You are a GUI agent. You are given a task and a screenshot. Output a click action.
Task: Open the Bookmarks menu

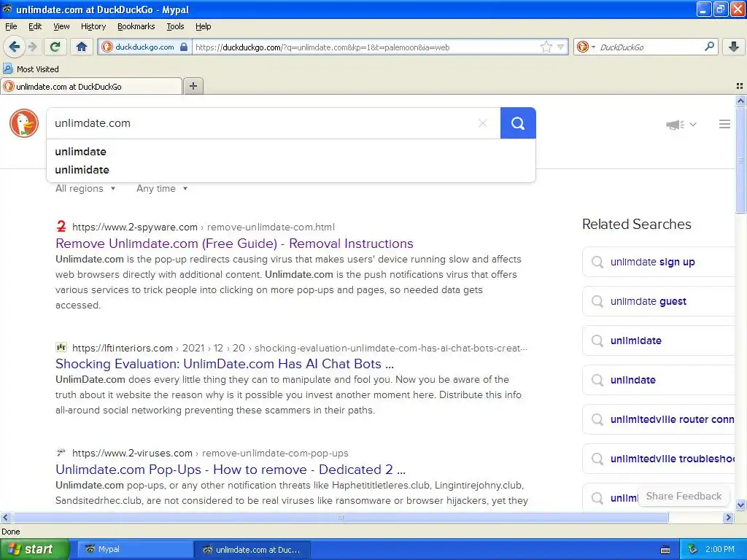(136, 26)
